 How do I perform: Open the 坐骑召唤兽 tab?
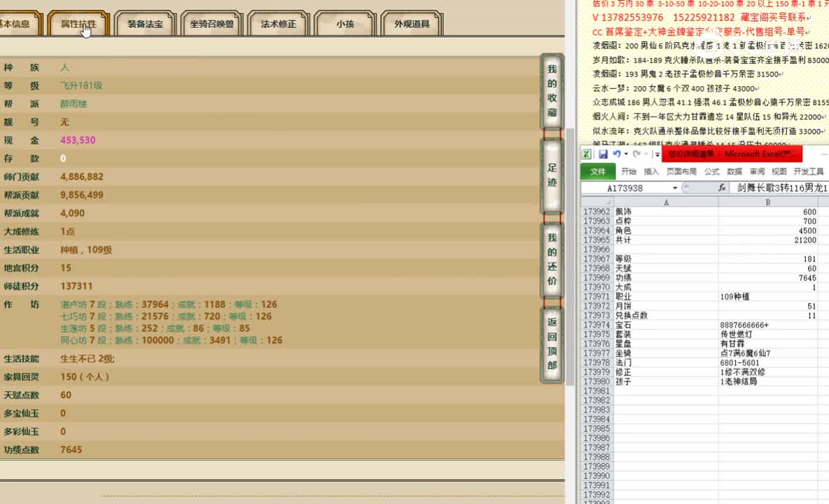(x=211, y=24)
